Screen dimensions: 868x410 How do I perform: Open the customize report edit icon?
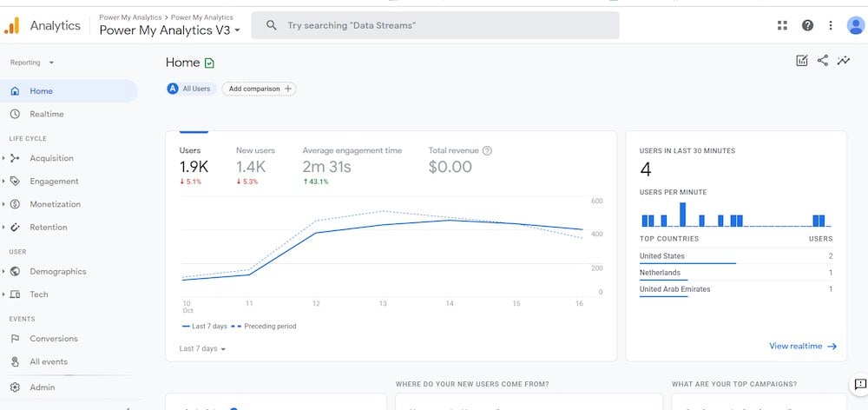click(x=801, y=61)
